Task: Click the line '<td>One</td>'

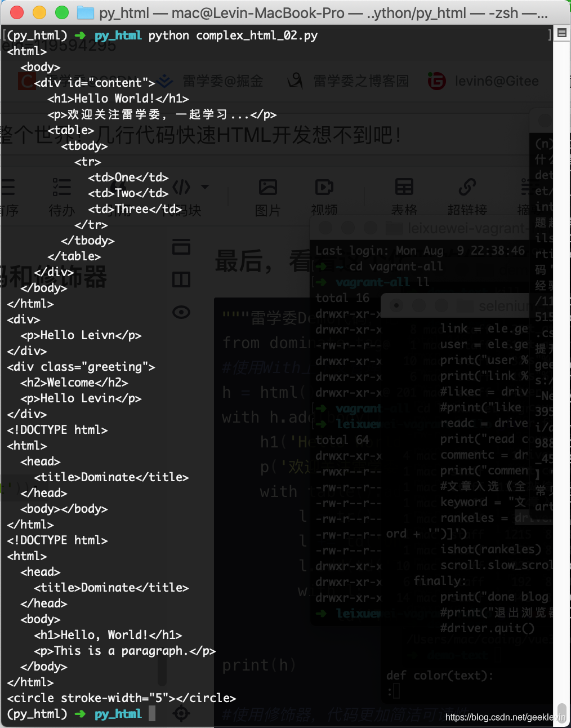Action: click(x=128, y=177)
